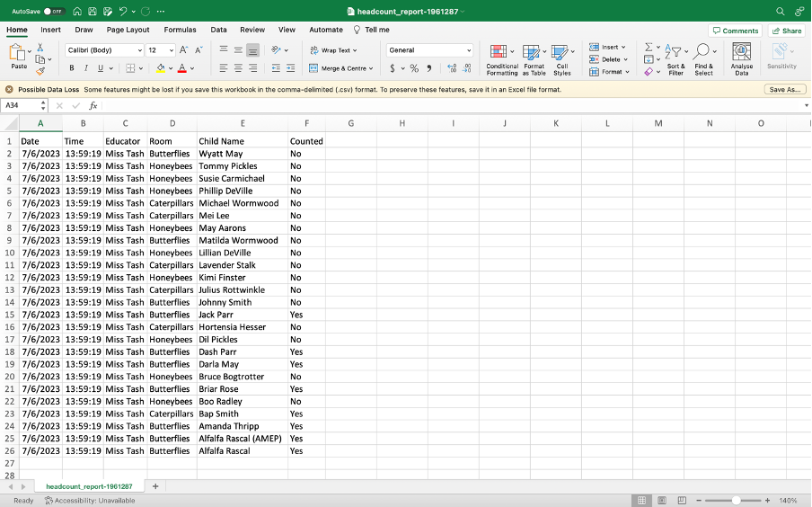Click the Save As... button
The width and height of the screenshot is (812, 507).
[784, 89]
